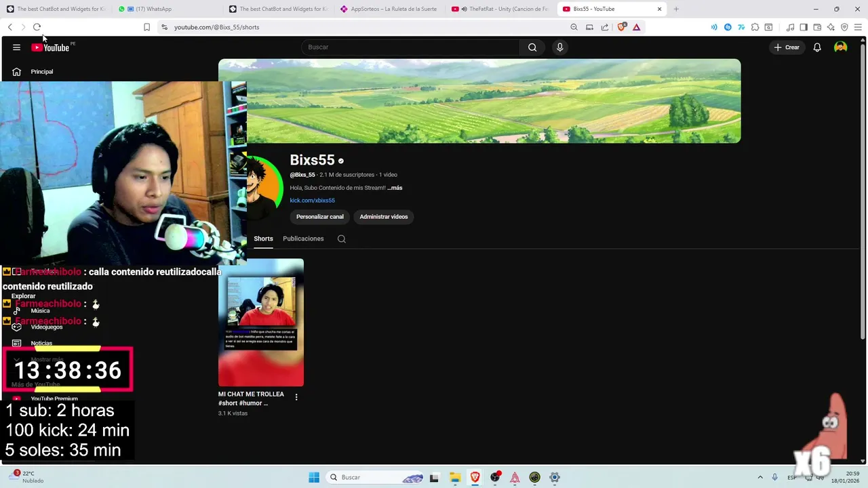The height and width of the screenshot is (488, 868).
Task: Open the Windows Start menu
Action: pyautogui.click(x=314, y=477)
